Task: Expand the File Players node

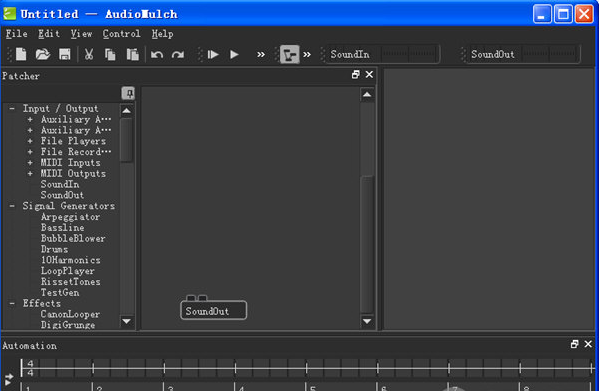Action: pyautogui.click(x=30, y=141)
